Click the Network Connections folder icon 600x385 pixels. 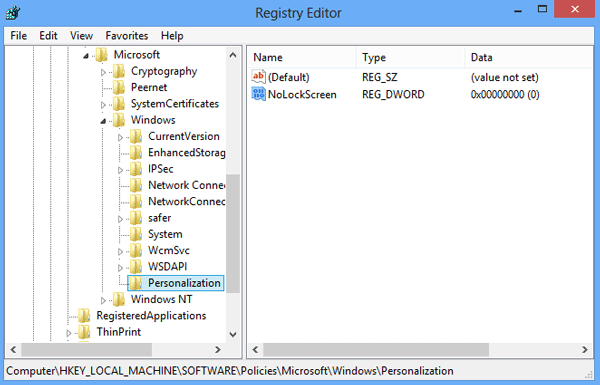(136, 185)
